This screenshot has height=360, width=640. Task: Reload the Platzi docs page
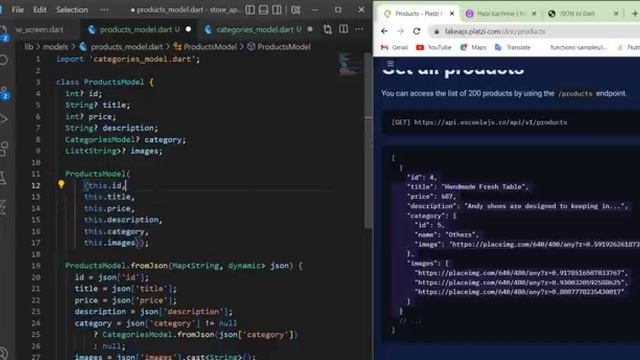click(x=416, y=31)
